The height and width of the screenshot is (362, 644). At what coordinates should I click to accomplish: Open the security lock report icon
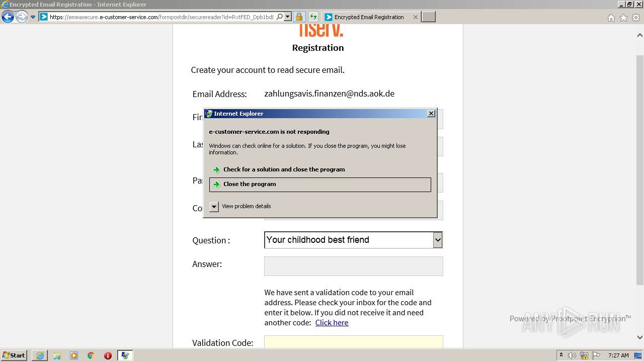299,17
